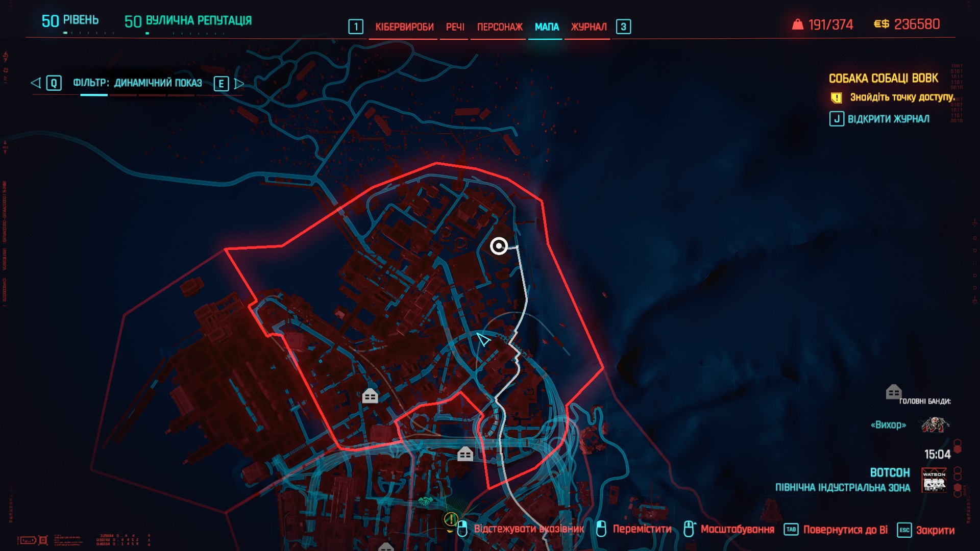Click the apartment icon in the legend

[x=893, y=392]
